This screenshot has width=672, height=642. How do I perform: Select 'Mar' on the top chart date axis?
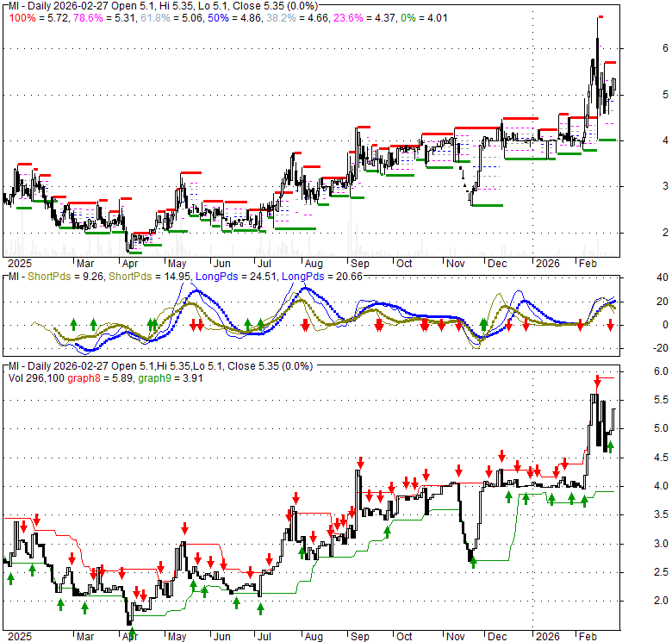(84, 264)
